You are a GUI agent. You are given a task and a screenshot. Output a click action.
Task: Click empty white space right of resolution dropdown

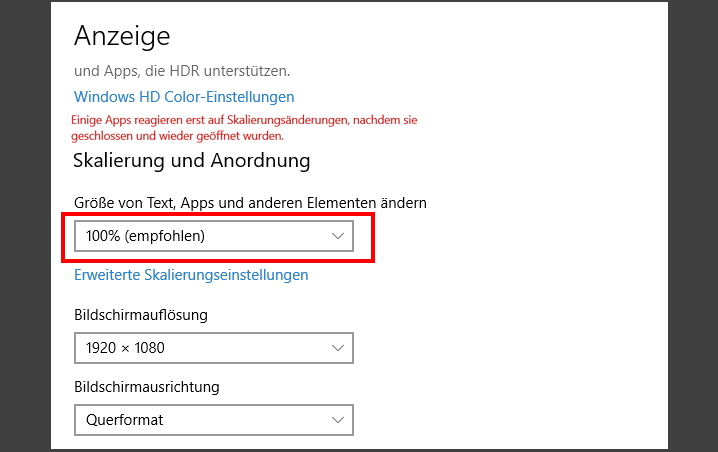point(500,348)
